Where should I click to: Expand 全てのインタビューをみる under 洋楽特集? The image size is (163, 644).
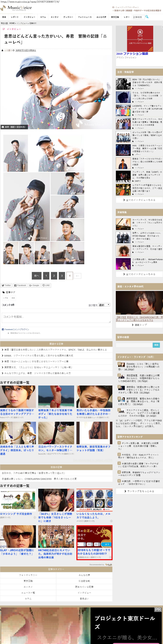pyautogui.click(x=139, y=274)
